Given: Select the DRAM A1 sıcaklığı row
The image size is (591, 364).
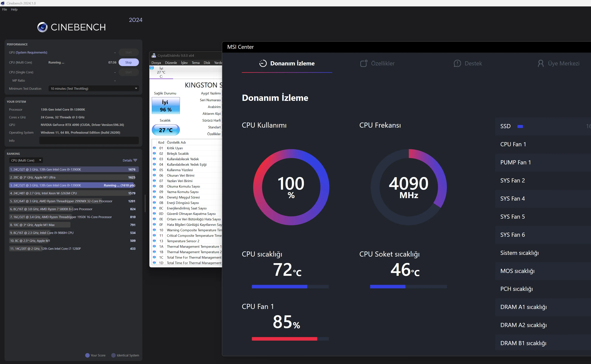Looking at the screenshot, I should pyautogui.click(x=543, y=307).
